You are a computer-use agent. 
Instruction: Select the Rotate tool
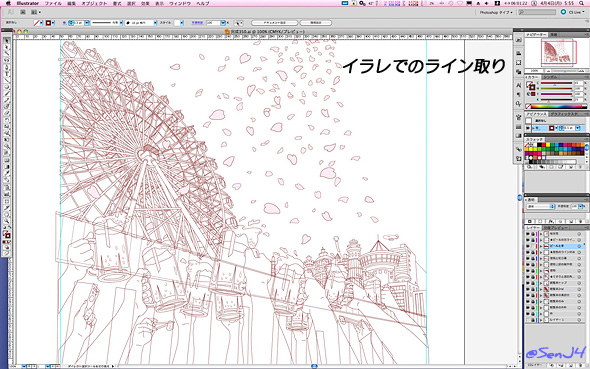coord(6,121)
